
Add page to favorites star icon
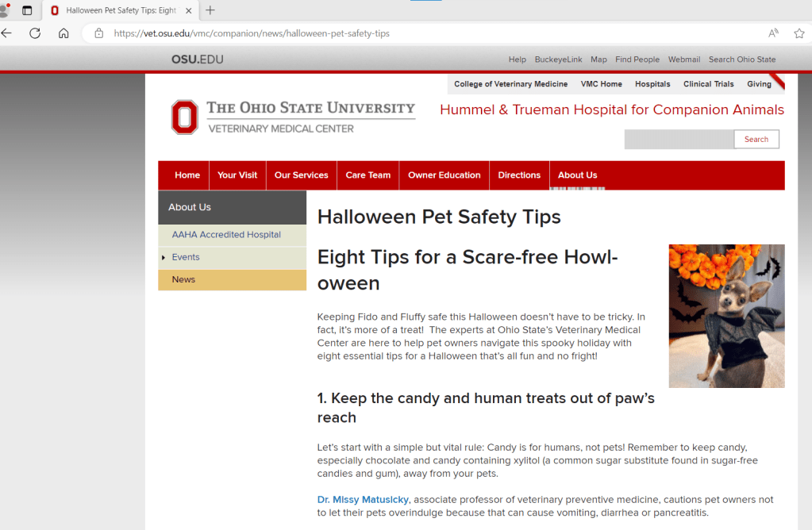click(799, 33)
